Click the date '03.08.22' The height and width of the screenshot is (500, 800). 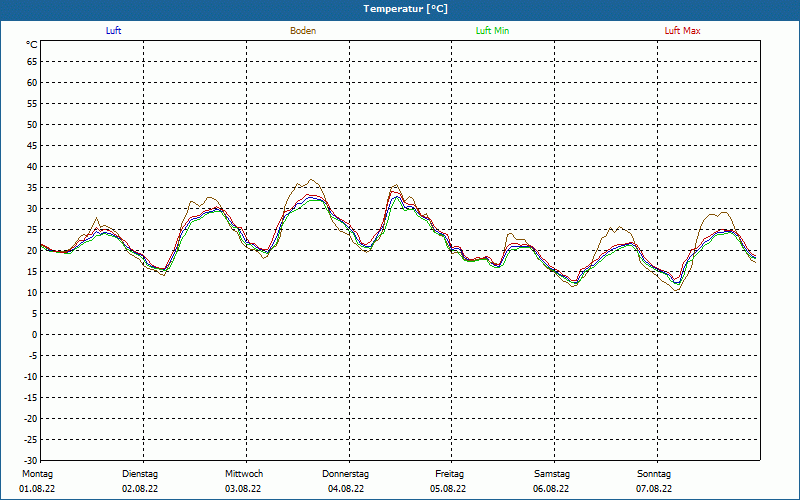243,489
